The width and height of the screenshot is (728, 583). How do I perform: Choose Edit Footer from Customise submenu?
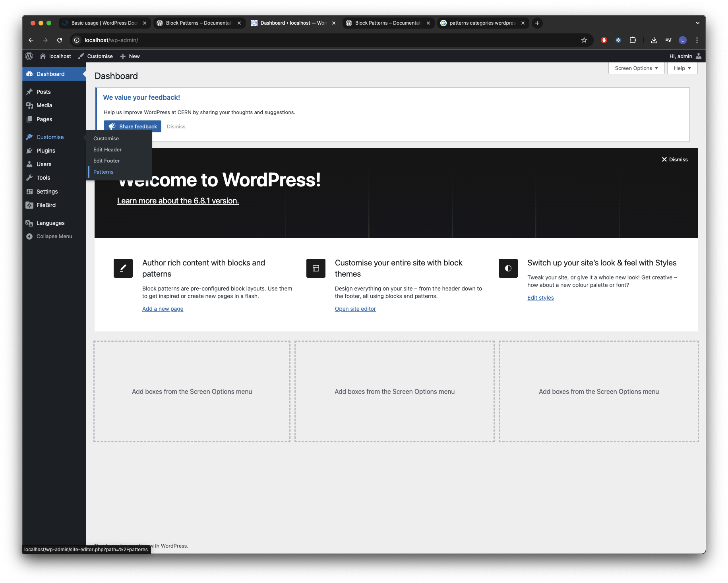click(106, 161)
